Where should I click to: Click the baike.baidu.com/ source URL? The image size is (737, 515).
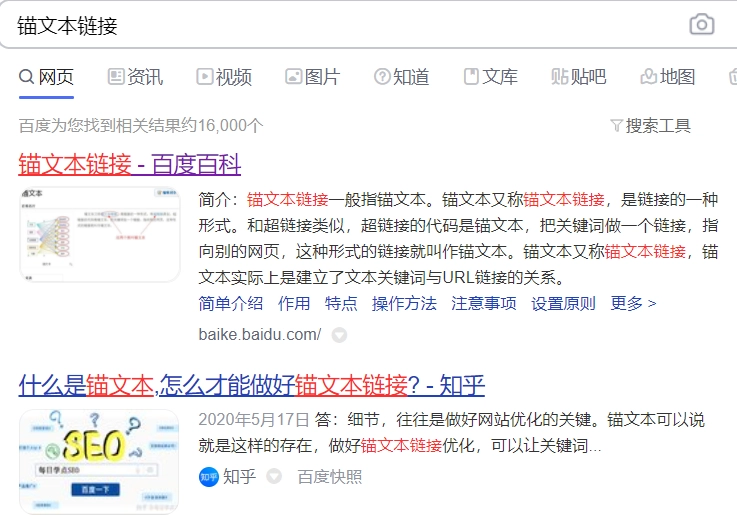pyautogui.click(x=260, y=335)
